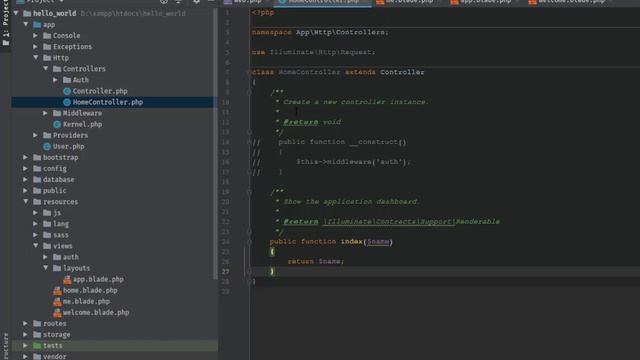
Task: Expand the Middleware folder
Action: [46, 113]
